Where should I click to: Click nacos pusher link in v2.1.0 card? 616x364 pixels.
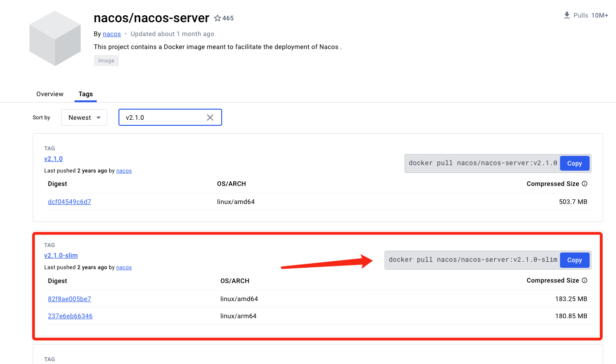124,171
